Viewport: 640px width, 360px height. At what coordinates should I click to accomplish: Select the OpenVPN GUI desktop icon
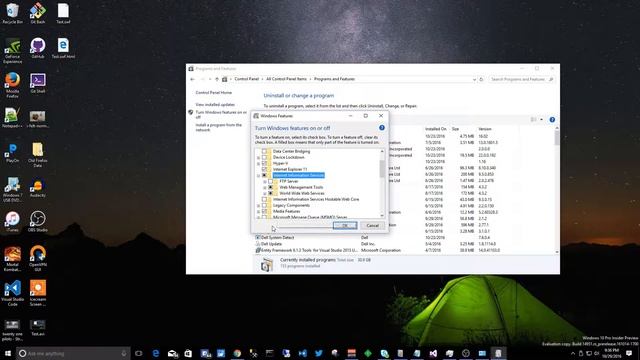pyautogui.click(x=38, y=259)
